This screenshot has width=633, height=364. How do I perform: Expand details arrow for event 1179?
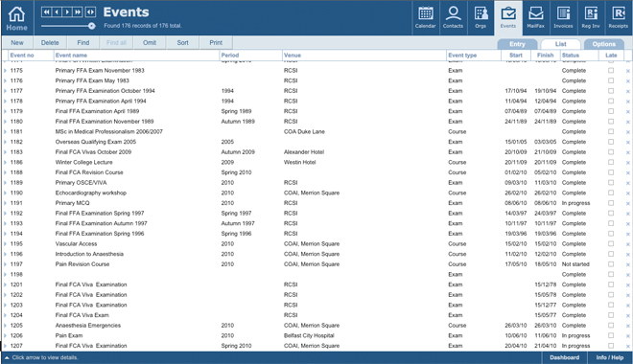click(x=5, y=111)
